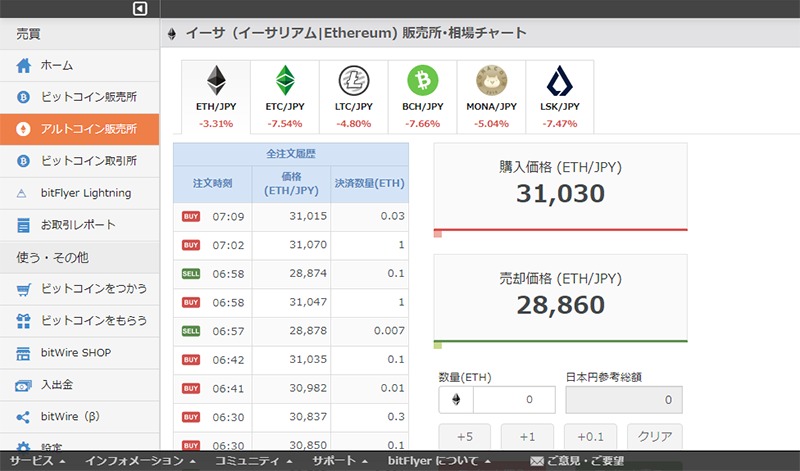Switch to the LSK/JPY tab
Viewport: 800px width, 471px height.
pyautogui.click(x=560, y=97)
